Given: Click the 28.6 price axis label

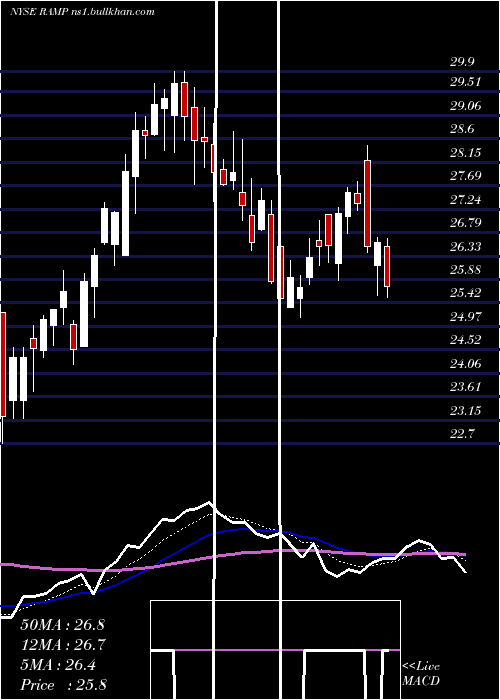Looking at the screenshot, I should [462, 129].
